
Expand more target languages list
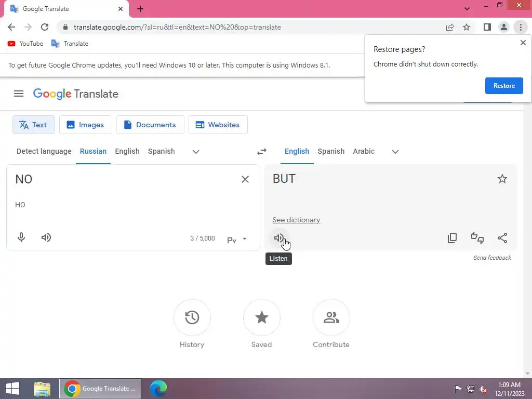(x=395, y=152)
